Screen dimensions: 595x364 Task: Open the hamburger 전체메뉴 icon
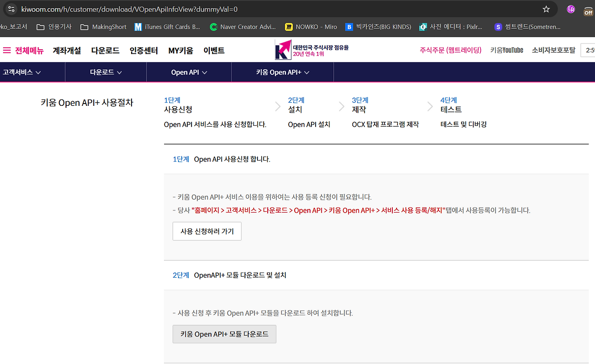tap(7, 51)
